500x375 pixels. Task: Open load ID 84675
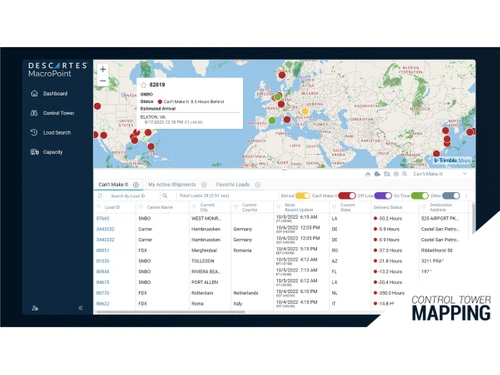click(x=103, y=282)
